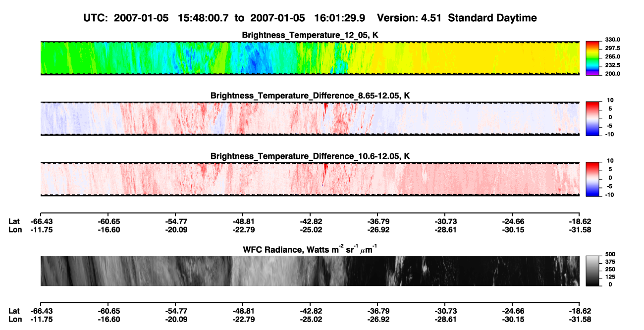The image size is (644, 330).
Task: Select the 8.65-12.05 difference image strip
Action: pyautogui.click(x=310, y=119)
